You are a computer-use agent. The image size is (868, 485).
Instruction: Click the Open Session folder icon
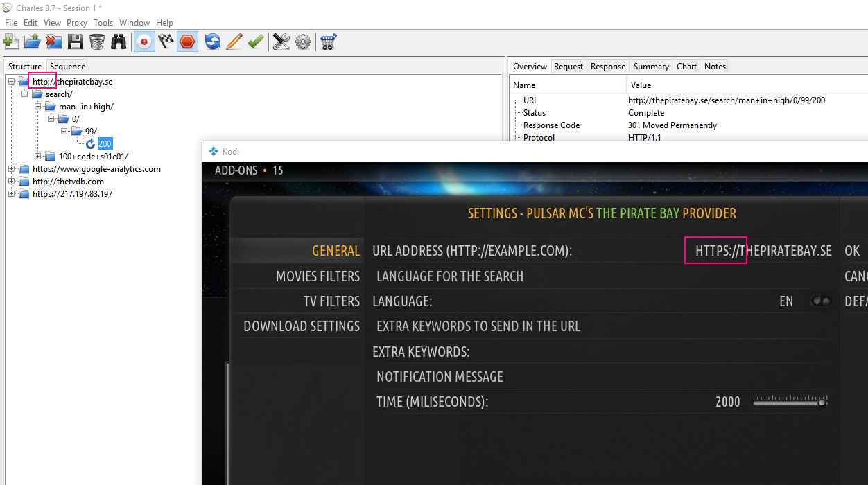tap(32, 42)
